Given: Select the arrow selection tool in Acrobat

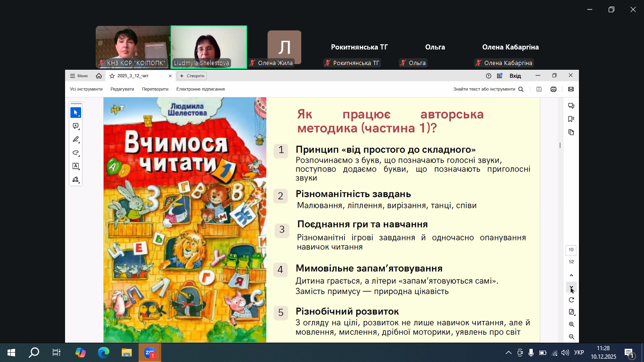Looking at the screenshot, I should tap(75, 113).
